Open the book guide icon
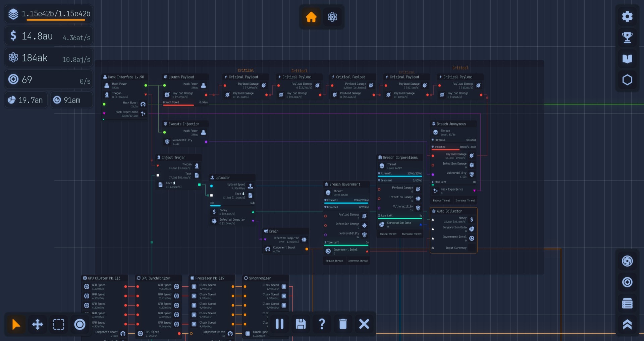The width and height of the screenshot is (644, 341). click(627, 59)
